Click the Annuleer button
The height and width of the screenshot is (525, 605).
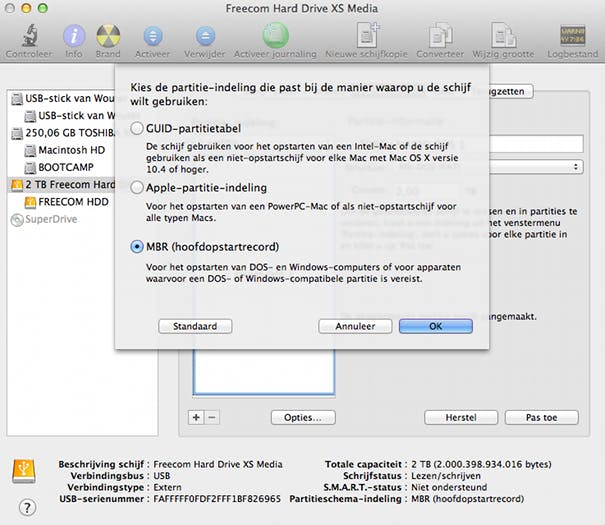pyautogui.click(x=355, y=326)
